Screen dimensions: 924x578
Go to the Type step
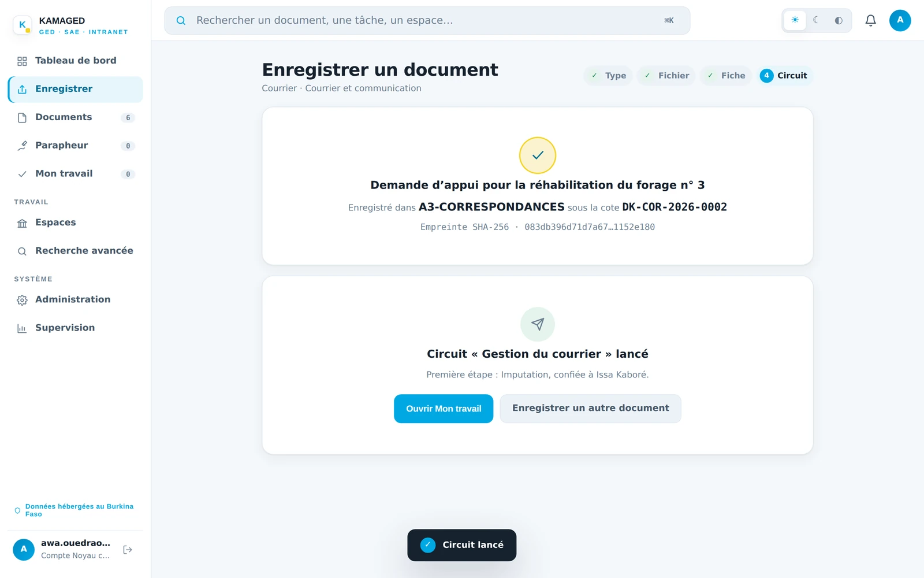(x=609, y=76)
